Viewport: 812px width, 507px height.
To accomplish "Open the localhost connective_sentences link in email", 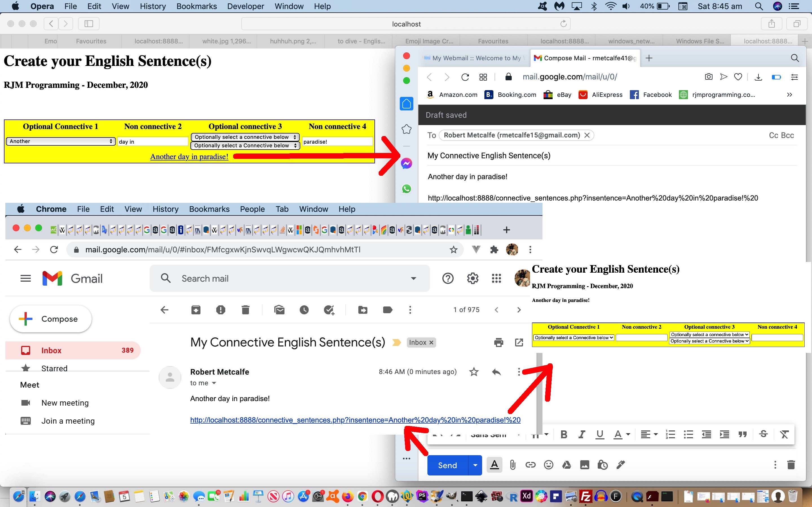I will coord(355,420).
